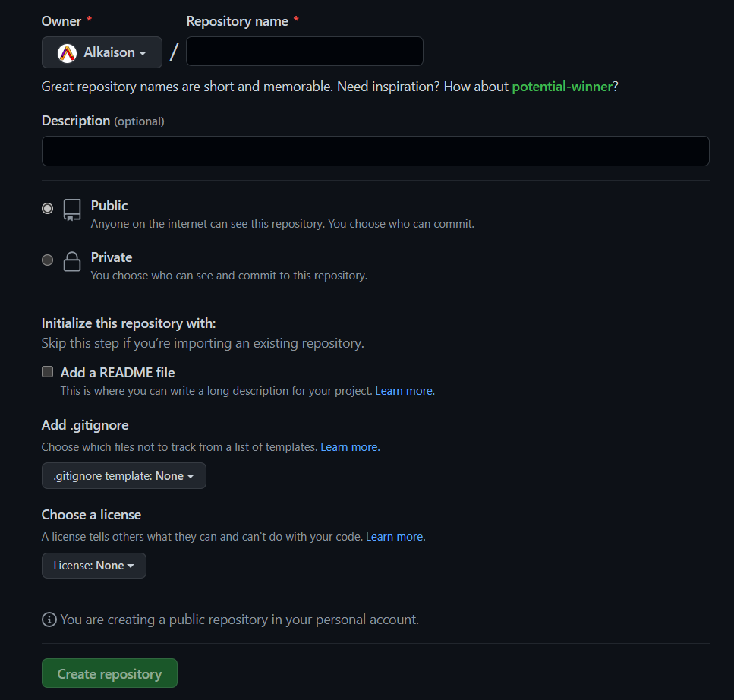The width and height of the screenshot is (734, 700).
Task: Open the .gitignore template selector
Action: 124,475
